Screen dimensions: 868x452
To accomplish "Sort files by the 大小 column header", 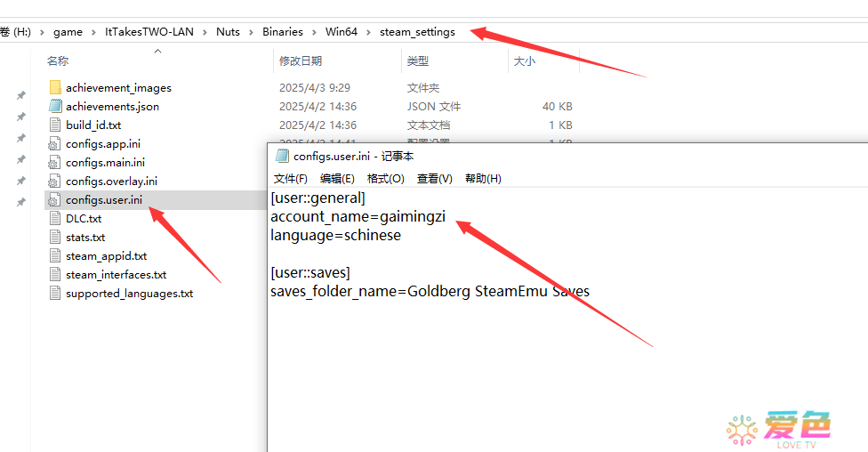I will point(524,61).
